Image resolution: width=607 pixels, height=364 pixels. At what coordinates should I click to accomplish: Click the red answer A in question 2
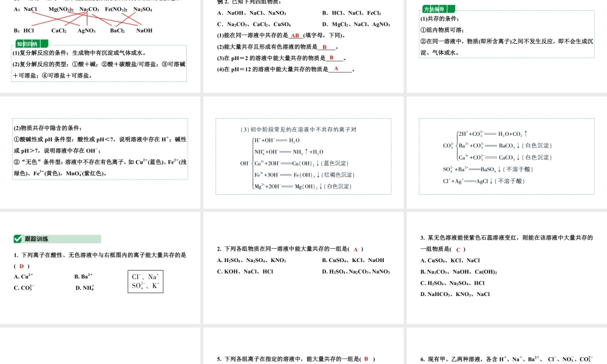(357, 248)
